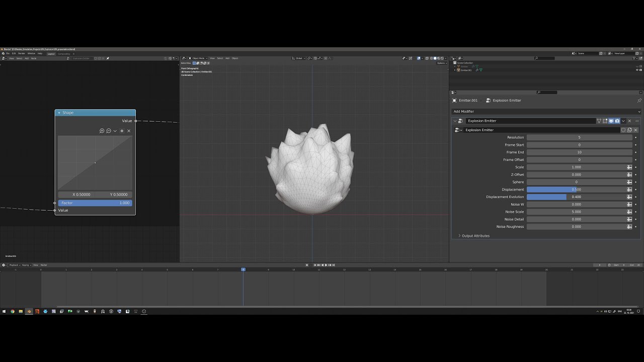Switch to the Compositing workspace tab
The image size is (644, 362).
[64, 53]
